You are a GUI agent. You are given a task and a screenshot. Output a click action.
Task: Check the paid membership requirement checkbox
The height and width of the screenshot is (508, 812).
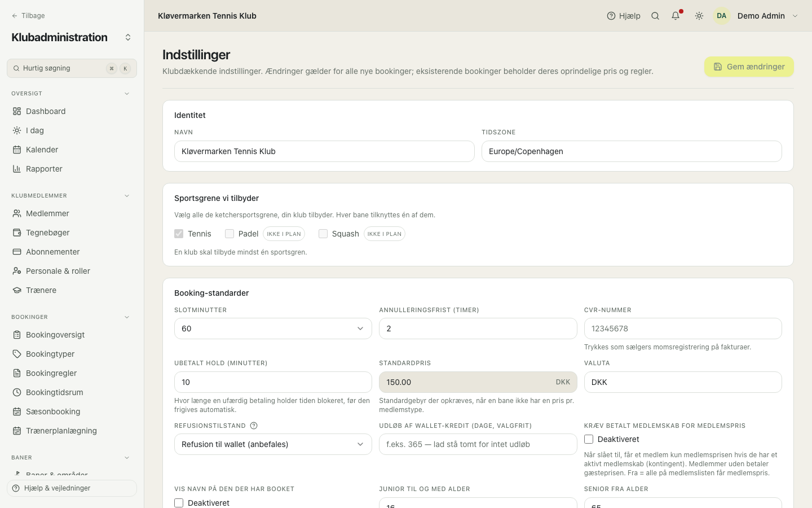tap(589, 439)
